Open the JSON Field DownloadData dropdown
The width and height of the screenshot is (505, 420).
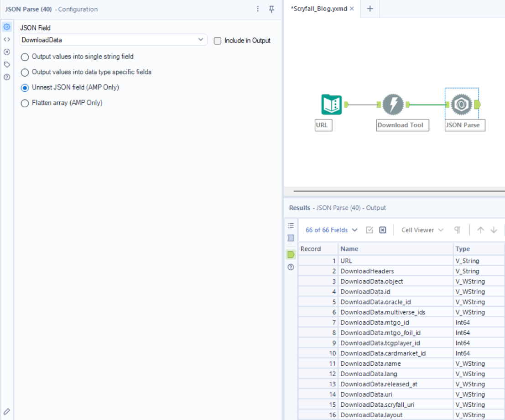(x=113, y=40)
